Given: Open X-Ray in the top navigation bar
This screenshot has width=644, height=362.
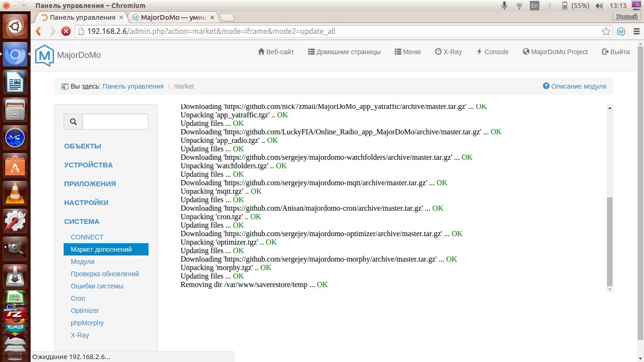Looking at the screenshot, I should 448,52.
